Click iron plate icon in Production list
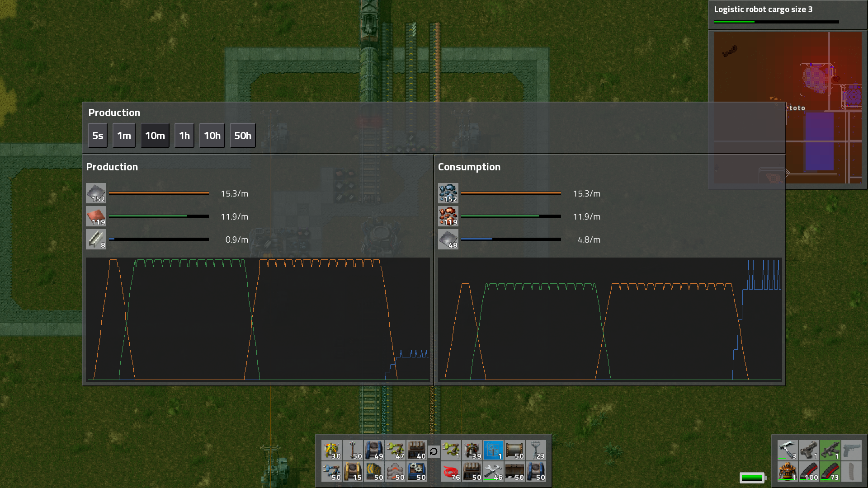 (96, 193)
